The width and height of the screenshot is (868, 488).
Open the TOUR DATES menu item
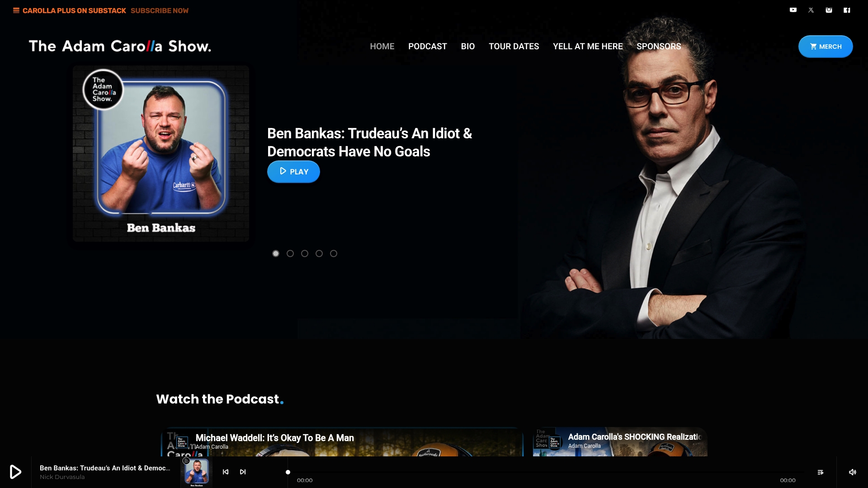(514, 46)
